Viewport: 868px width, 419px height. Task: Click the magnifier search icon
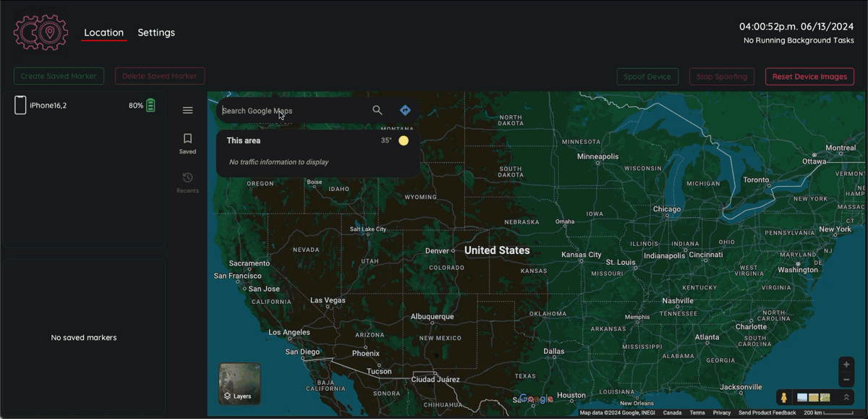(x=378, y=110)
